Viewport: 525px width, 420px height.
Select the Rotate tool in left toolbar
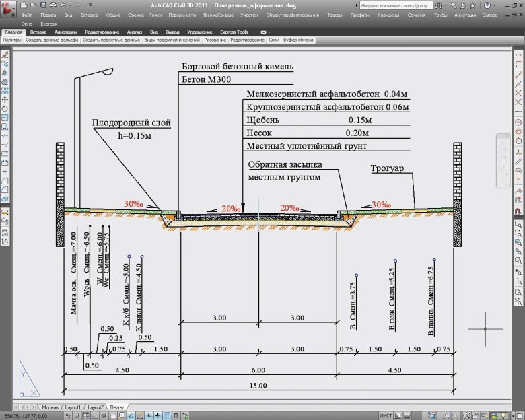5,108
